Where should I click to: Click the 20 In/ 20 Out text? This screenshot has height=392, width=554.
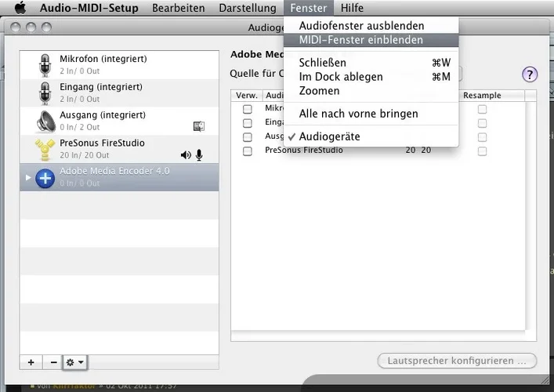pos(85,155)
